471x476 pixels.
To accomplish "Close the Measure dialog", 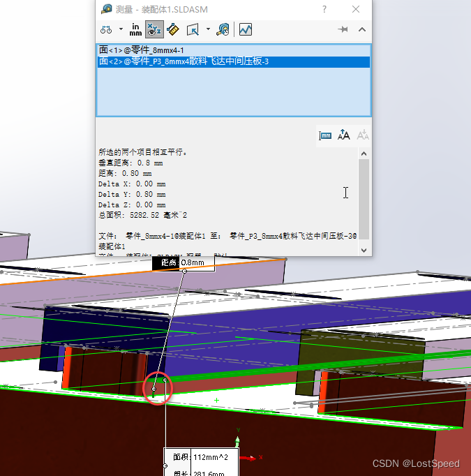I will click(x=356, y=9).
